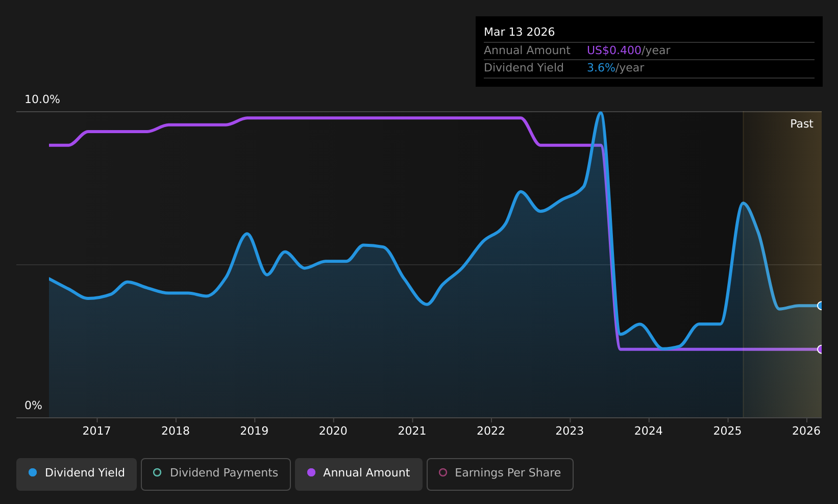
Task: Toggle the Dividend Yield legend series
Action: 77,474
